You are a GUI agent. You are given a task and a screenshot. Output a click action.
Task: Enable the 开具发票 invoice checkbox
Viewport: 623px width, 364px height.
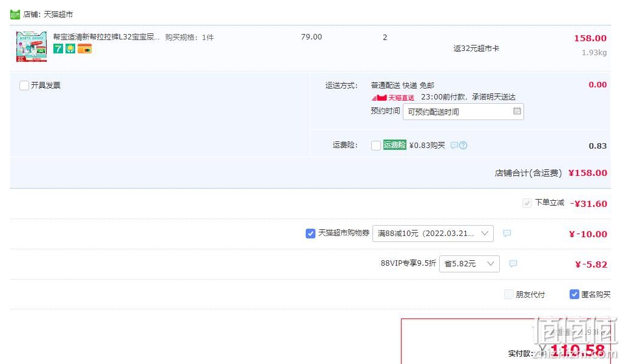pyautogui.click(x=24, y=86)
